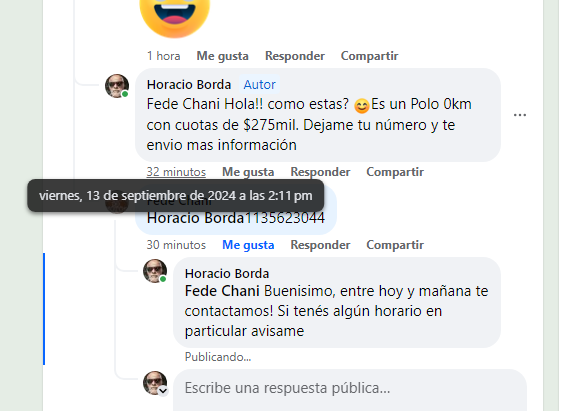Like the sticker comment posted 1 hora ago

click(222, 56)
